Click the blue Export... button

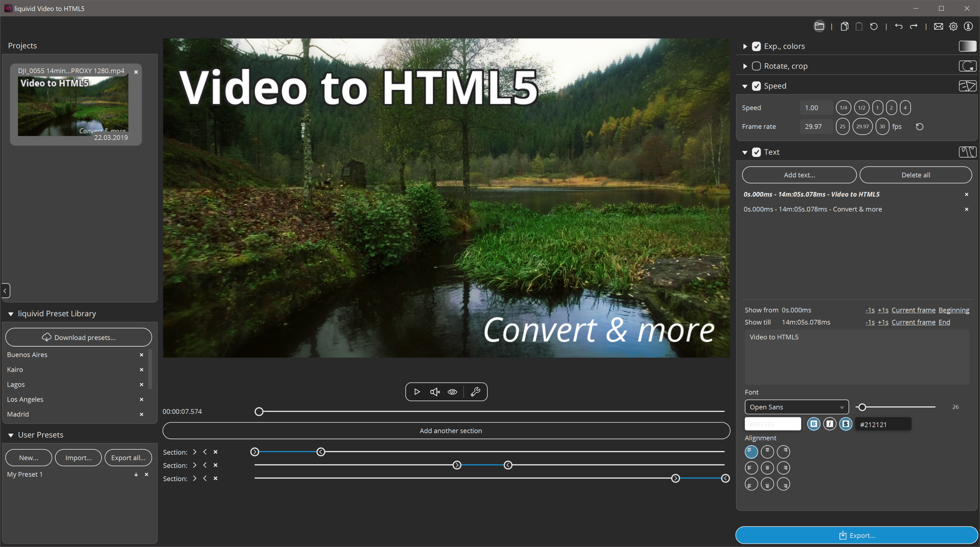point(856,535)
